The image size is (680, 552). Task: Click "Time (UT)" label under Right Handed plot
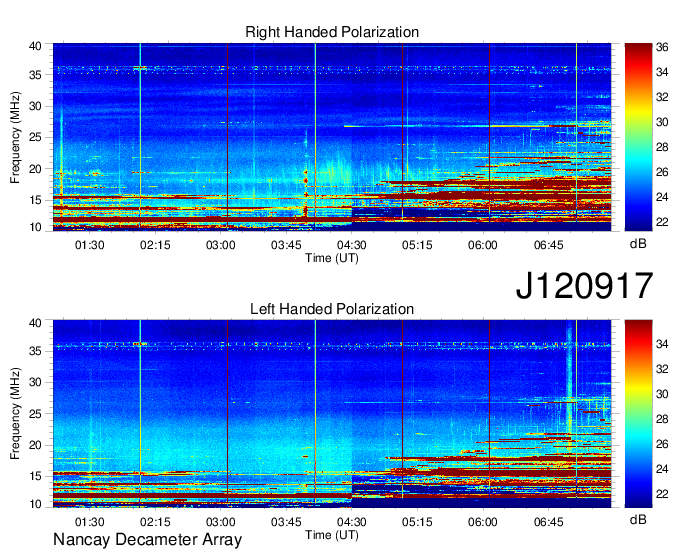332,258
